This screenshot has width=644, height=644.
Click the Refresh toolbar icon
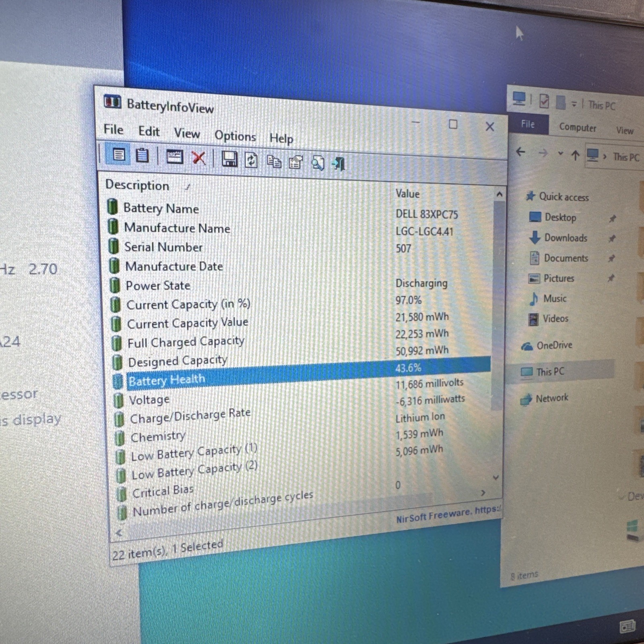coord(252,161)
